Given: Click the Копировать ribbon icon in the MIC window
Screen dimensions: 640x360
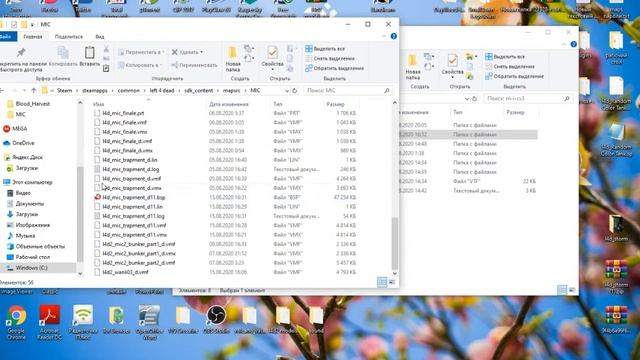Looking at the screenshot, I should click(63, 56).
